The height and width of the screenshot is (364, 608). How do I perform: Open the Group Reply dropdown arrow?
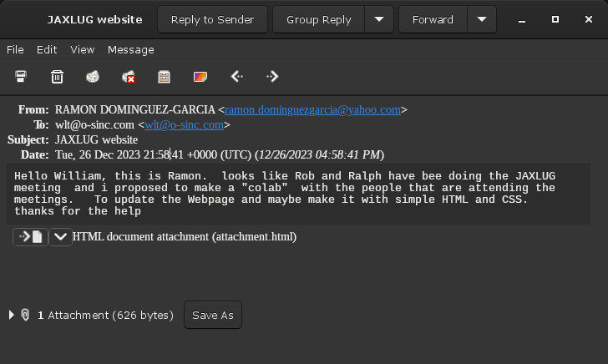pyautogui.click(x=379, y=19)
